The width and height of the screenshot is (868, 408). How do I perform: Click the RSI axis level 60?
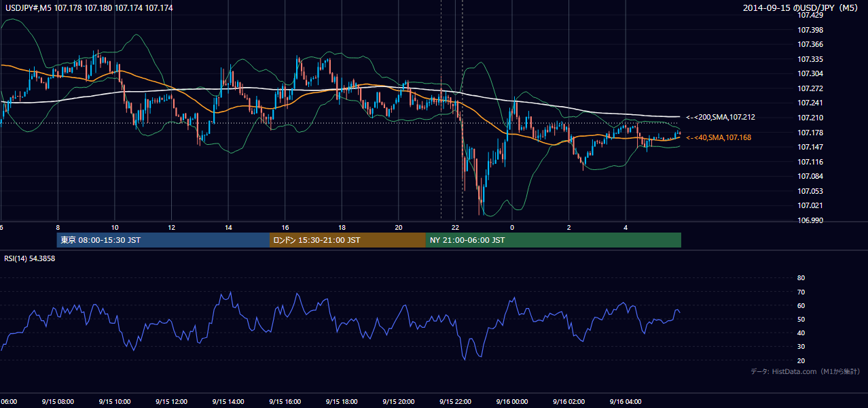click(x=801, y=305)
